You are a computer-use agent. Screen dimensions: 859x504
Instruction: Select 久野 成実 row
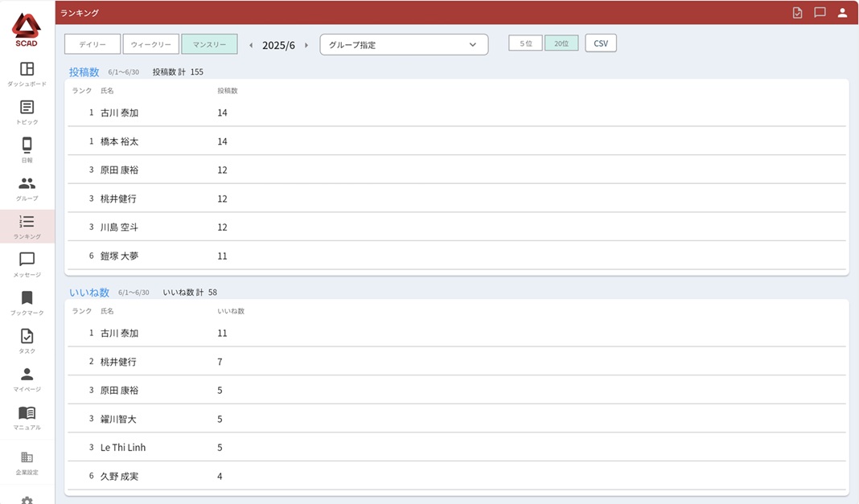pos(457,476)
